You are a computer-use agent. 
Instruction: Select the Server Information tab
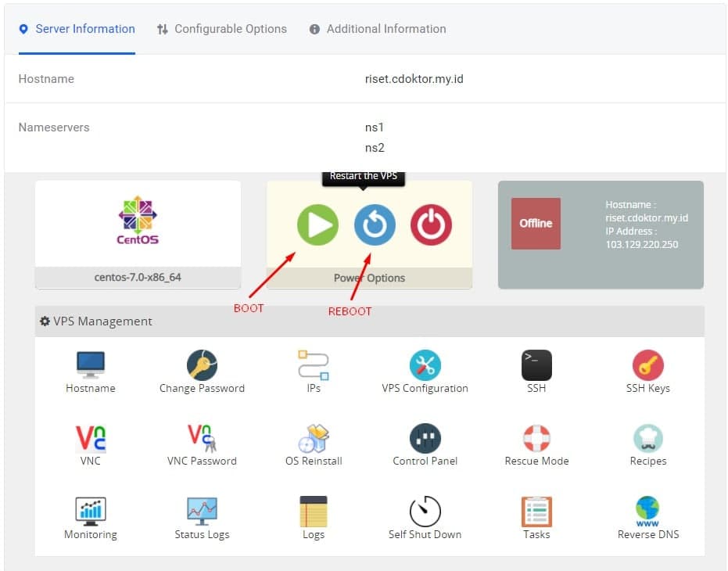77,29
